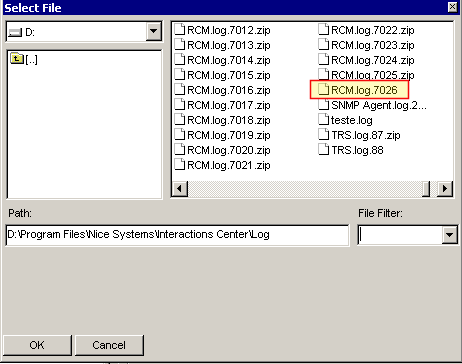Click the file icon beside RCM.log.7024.zip
This screenshot has height=364, width=462.
pos(324,59)
